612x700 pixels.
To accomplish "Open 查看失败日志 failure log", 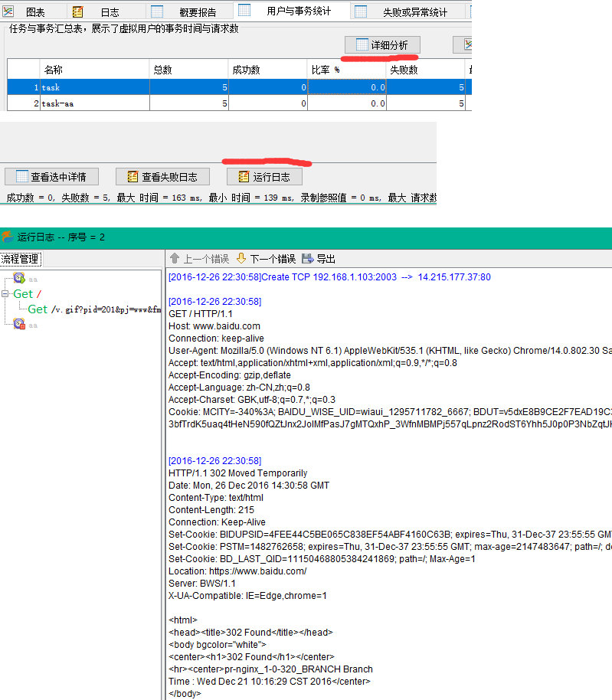I will 161,177.
